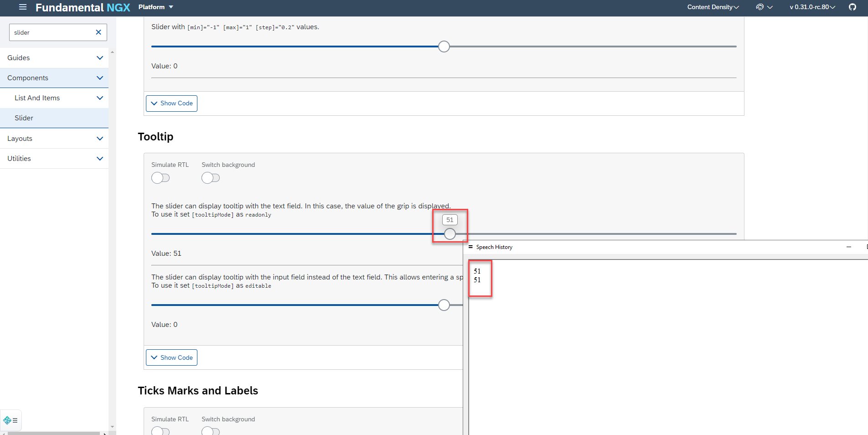Click Show Code below the Tooltip example
Screen dimensions: 868x435
171,357
